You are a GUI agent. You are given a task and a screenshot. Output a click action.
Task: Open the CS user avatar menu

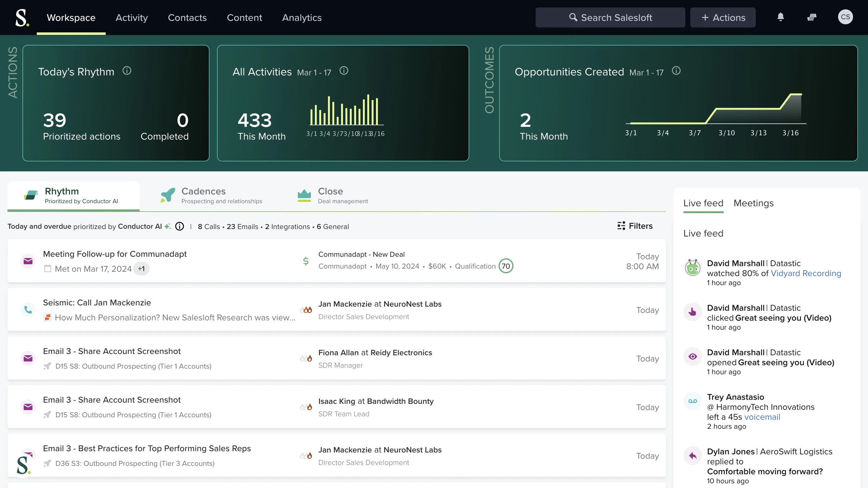click(845, 17)
